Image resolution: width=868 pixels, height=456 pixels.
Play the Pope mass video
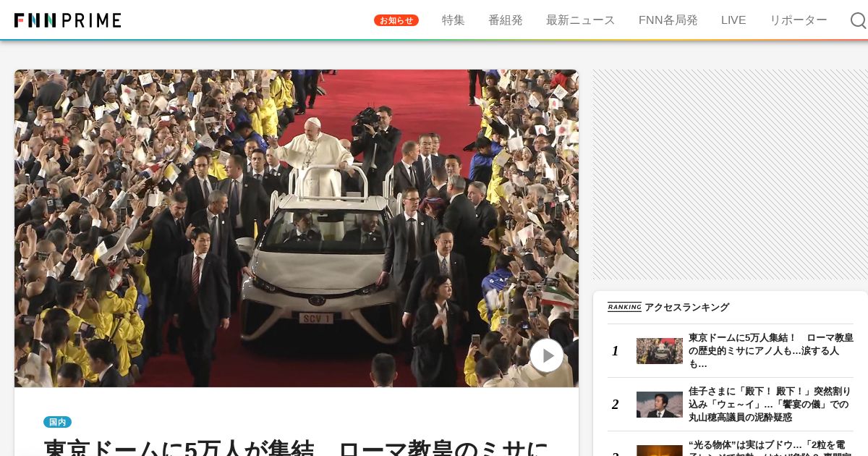coord(547,355)
